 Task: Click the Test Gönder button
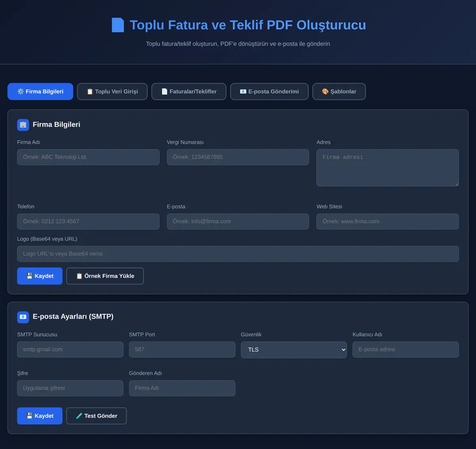[96, 416]
